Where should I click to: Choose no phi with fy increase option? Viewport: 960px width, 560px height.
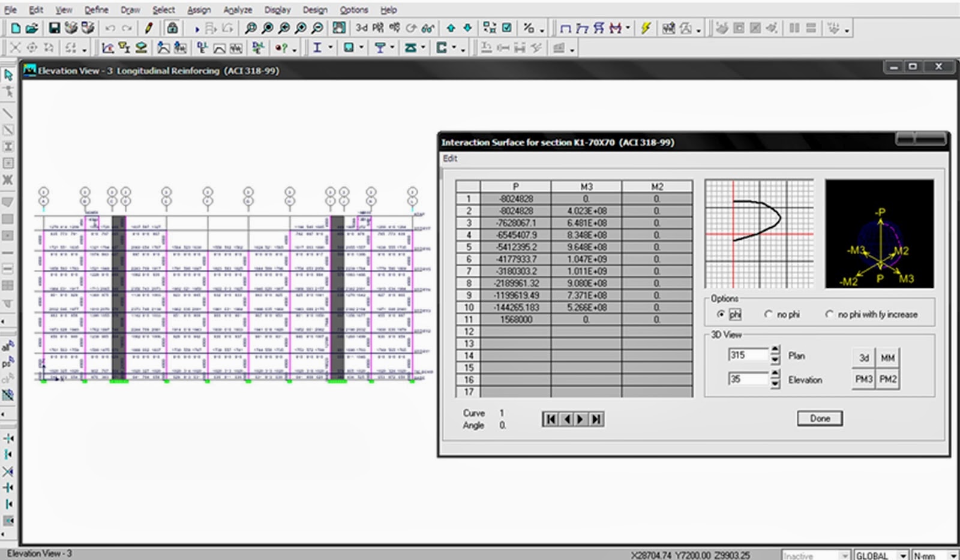point(829,314)
